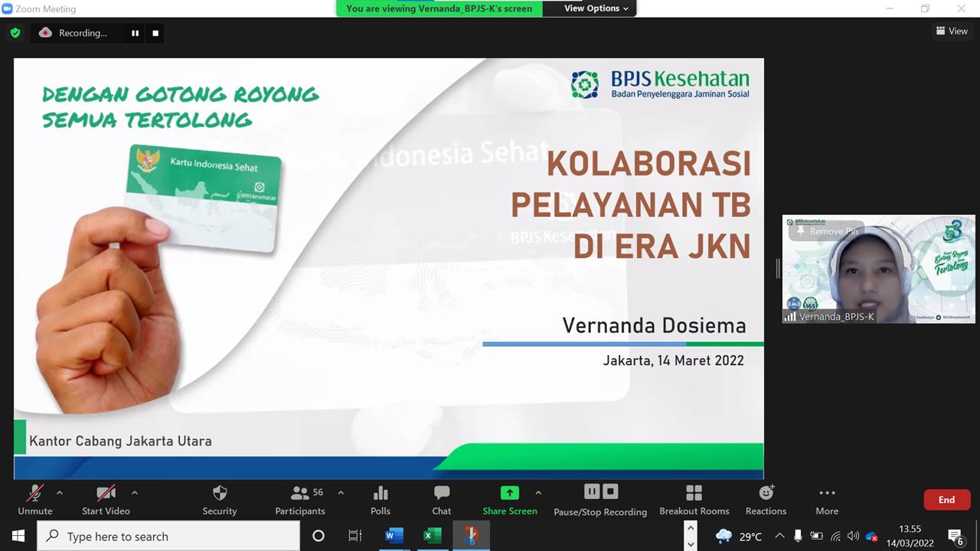
Task: Expand audio options arrow beside Unmute
Action: coord(60,493)
